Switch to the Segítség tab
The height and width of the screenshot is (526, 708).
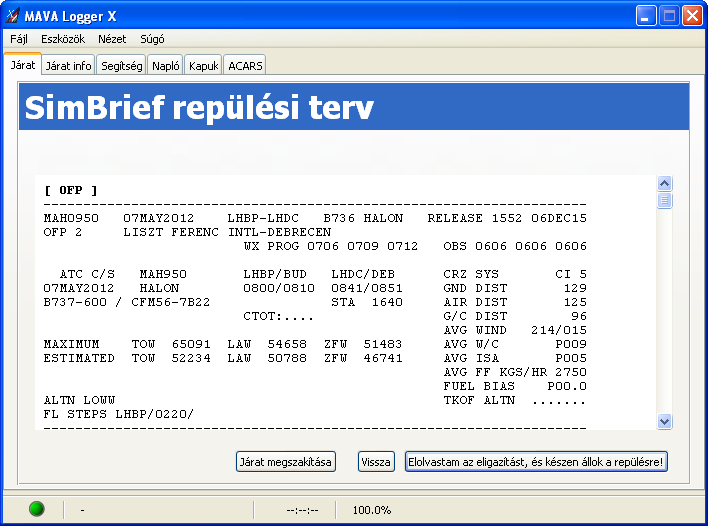121,66
